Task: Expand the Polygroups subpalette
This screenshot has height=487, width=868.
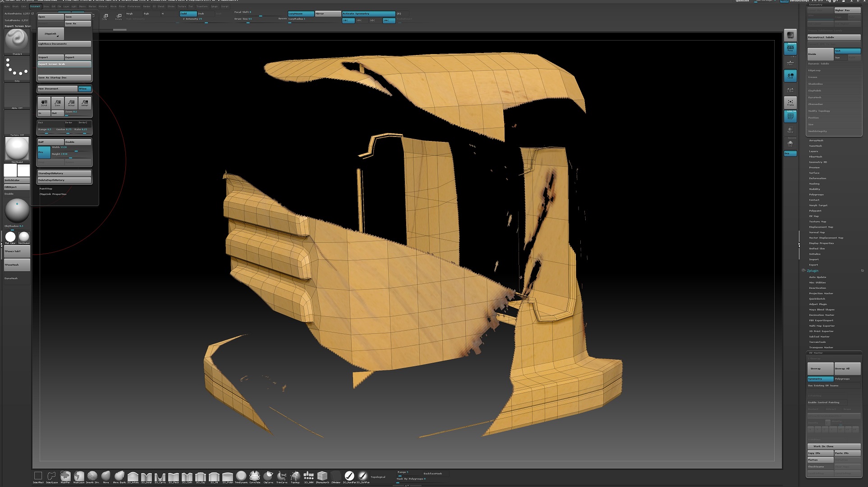Action: [816, 195]
